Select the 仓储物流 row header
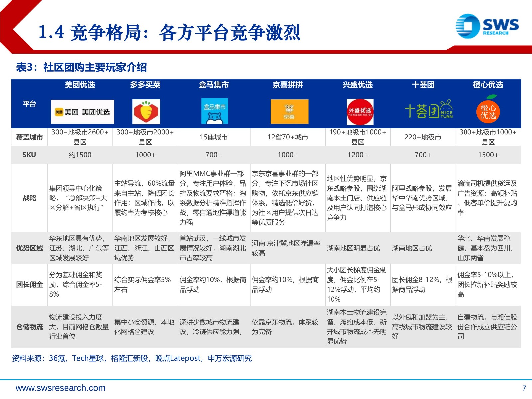532x399 pixels. click(x=29, y=327)
